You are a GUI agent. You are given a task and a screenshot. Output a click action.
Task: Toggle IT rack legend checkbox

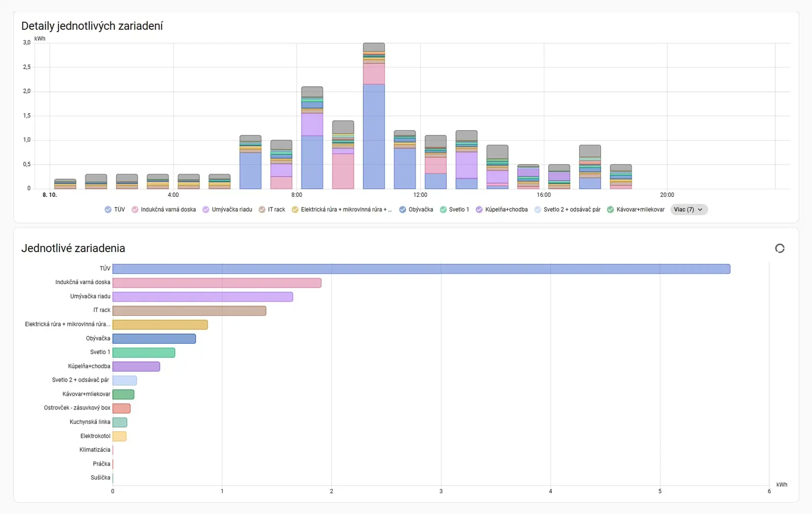[x=262, y=210]
